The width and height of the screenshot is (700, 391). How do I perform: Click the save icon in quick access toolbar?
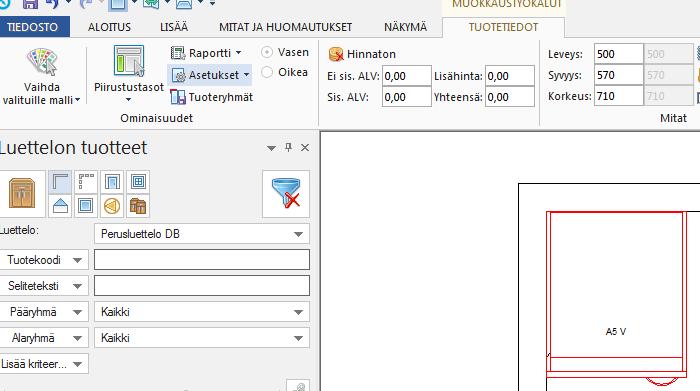click(30, 4)
